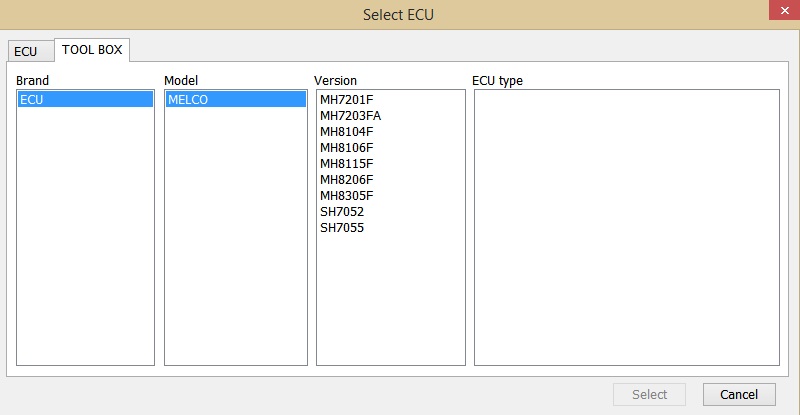Pick MH8104F from the Version list
800x415 pixels.
tap(346, 131)
